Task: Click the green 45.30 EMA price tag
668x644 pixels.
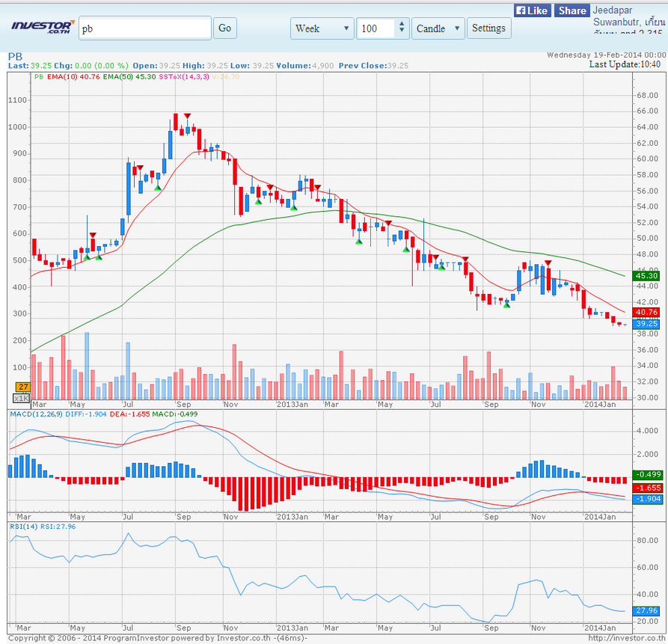Action: coord(647,275)
